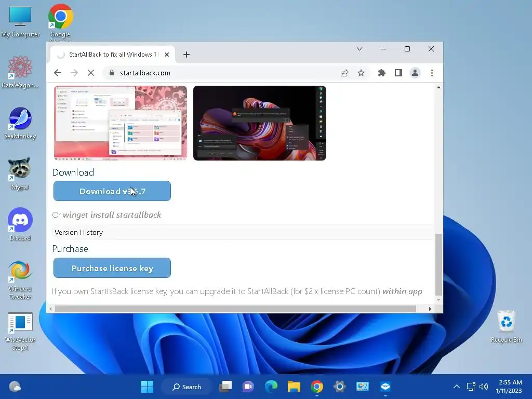Image resolution: width=532 pixels, height=399 pixels.
Task: Open the Chat icon on the taskbar
Action: (248, 387)
